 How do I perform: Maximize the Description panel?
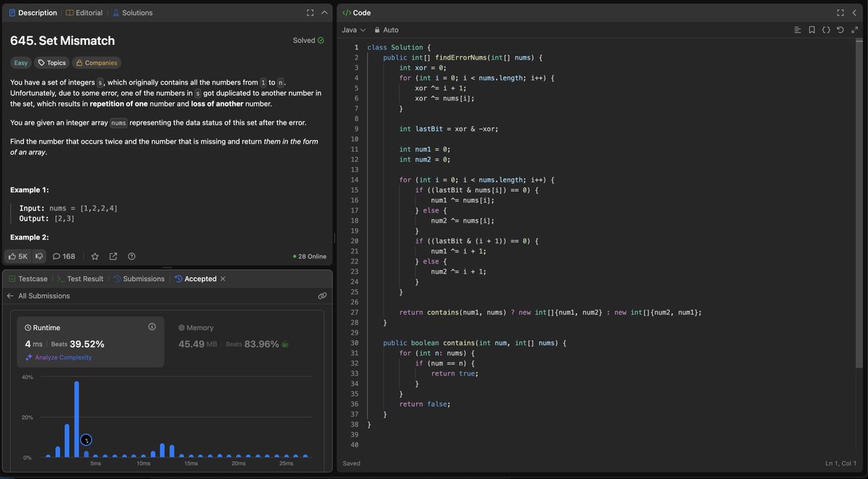(x=310, y=13)
